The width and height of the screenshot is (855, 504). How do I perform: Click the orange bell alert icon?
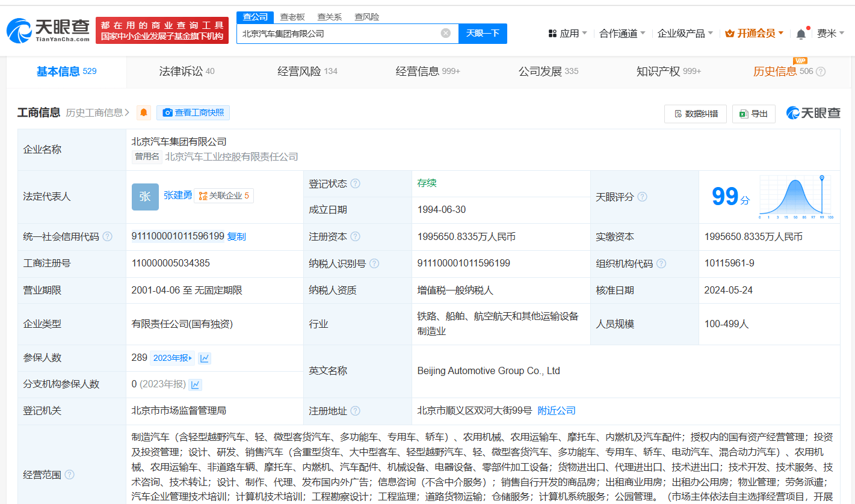144,112
